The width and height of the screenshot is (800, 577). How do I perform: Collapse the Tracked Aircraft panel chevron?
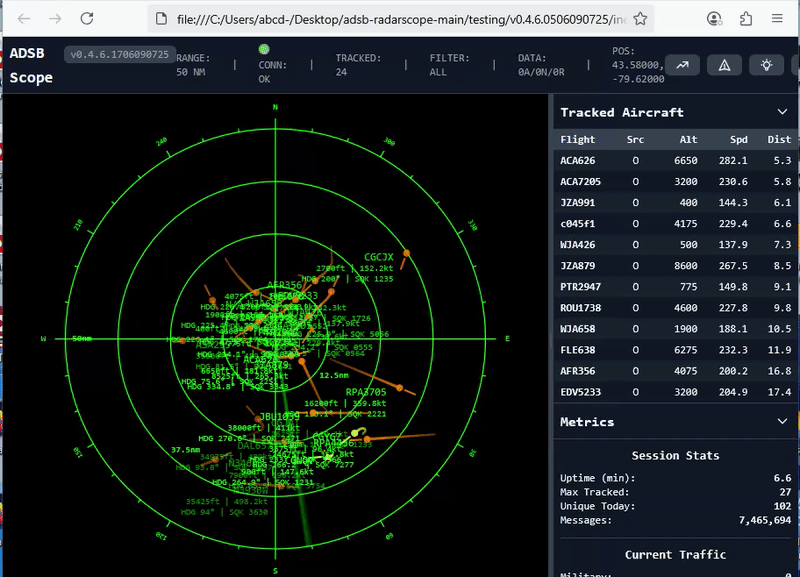(x=782, y=112)
